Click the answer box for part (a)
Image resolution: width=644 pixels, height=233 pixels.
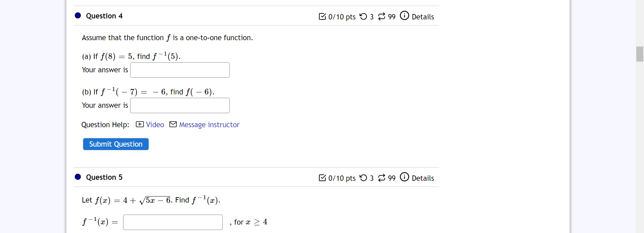coord(180,70)
